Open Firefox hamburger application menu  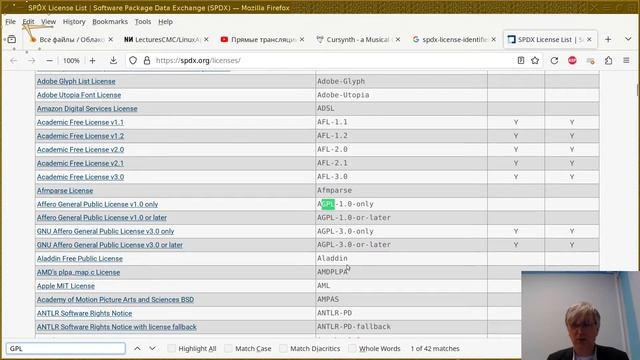click(x=626, y=60)
